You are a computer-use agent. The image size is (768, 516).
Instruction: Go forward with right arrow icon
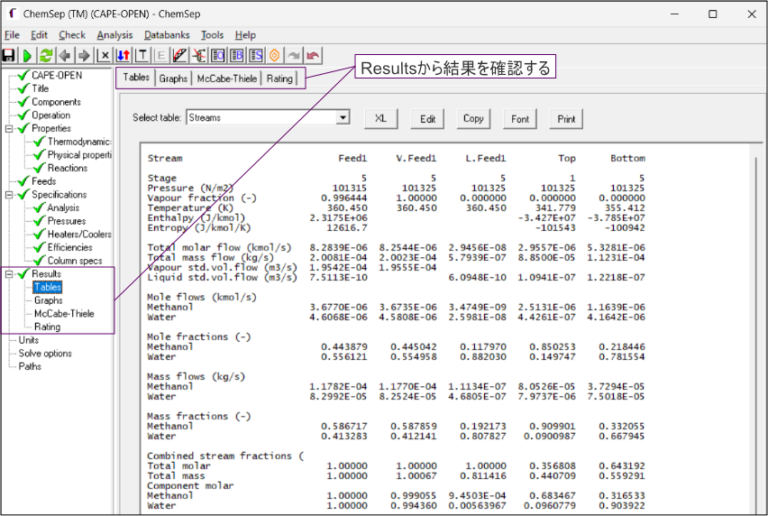coord(84,55)
